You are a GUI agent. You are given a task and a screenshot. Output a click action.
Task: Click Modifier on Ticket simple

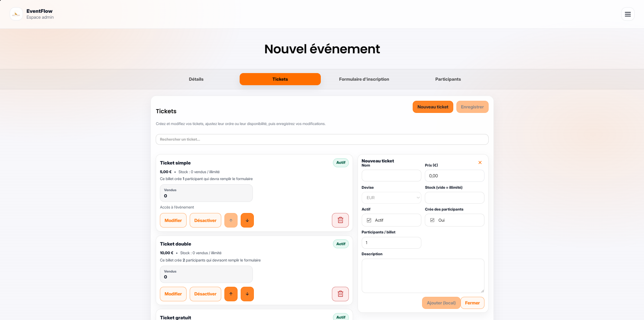click(x=173, y=220)
